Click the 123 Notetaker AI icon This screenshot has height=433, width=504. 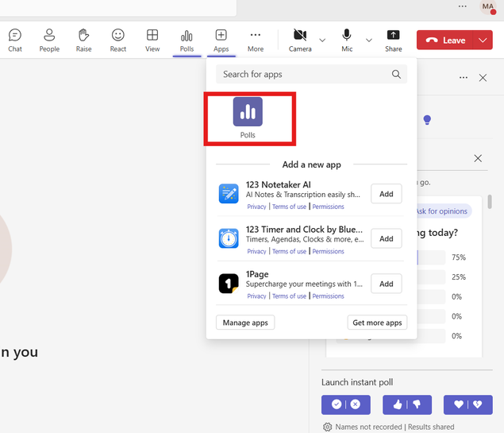[x=229, y=194]
